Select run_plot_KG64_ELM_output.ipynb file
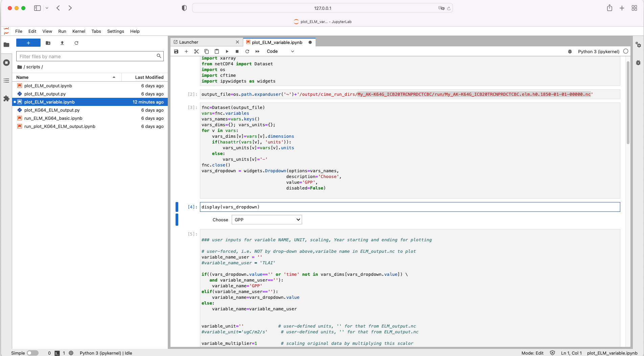Viewport: 644px width, 356px height. click(x=90, y=126)
